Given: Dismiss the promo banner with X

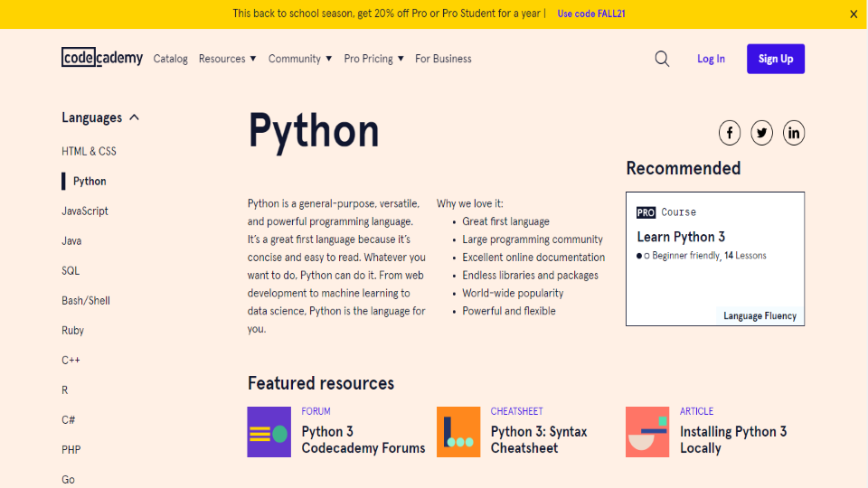Looking at the screenshot, I should 854,14.
